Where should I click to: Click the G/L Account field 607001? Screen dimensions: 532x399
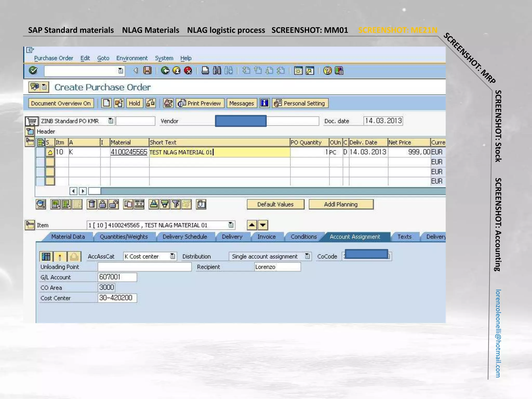(x=117, y=277)
